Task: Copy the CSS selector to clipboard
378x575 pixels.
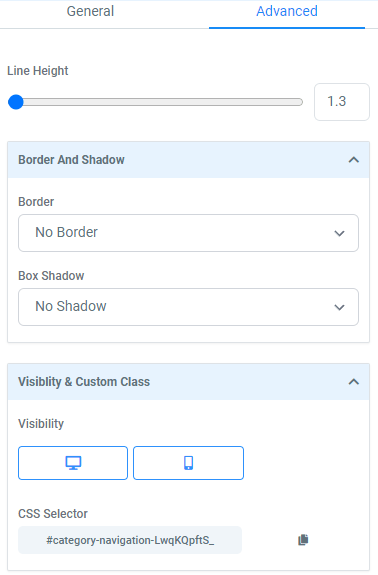Action: [303, 540]
